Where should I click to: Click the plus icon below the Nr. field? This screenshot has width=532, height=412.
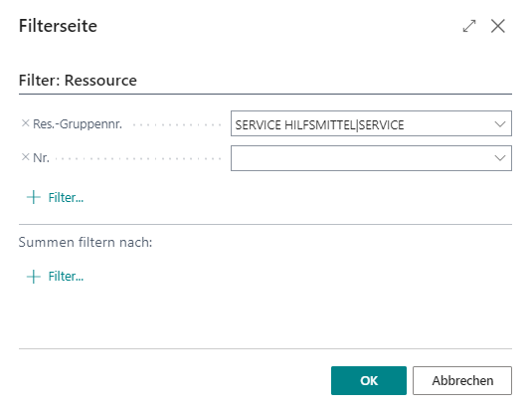pos(34,197)
